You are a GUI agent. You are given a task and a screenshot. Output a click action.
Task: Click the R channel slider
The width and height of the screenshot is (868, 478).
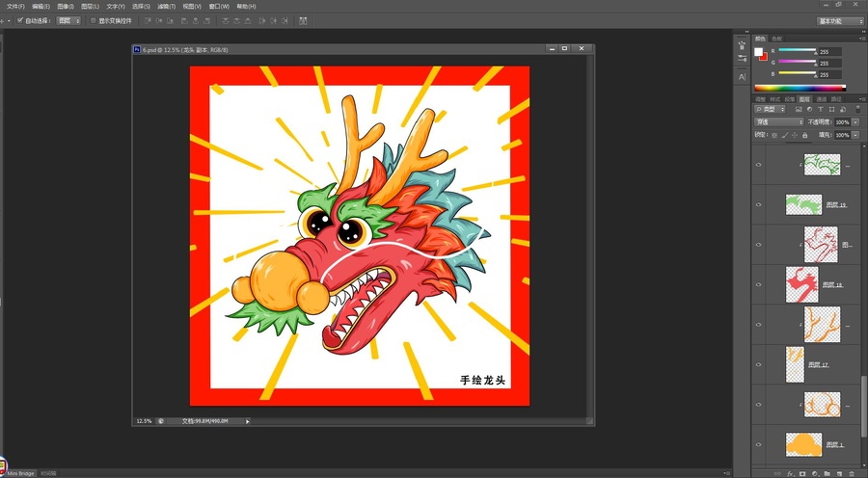point(798,51)
